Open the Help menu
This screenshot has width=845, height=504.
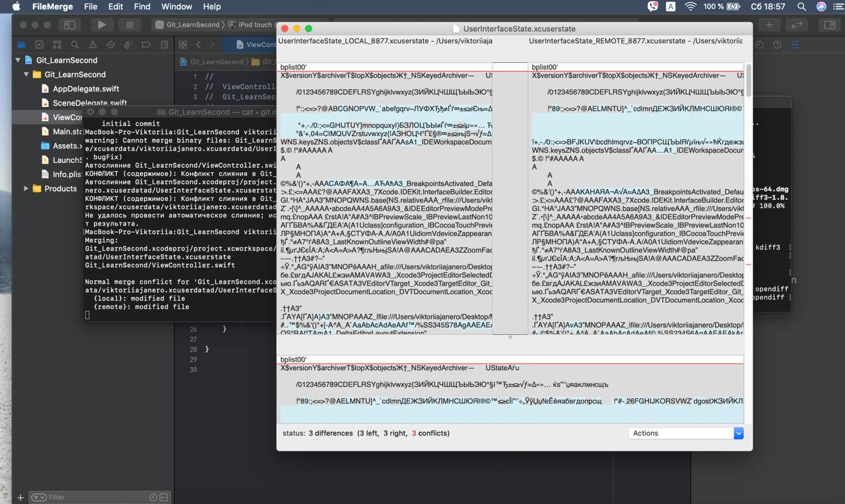point(212,7)
